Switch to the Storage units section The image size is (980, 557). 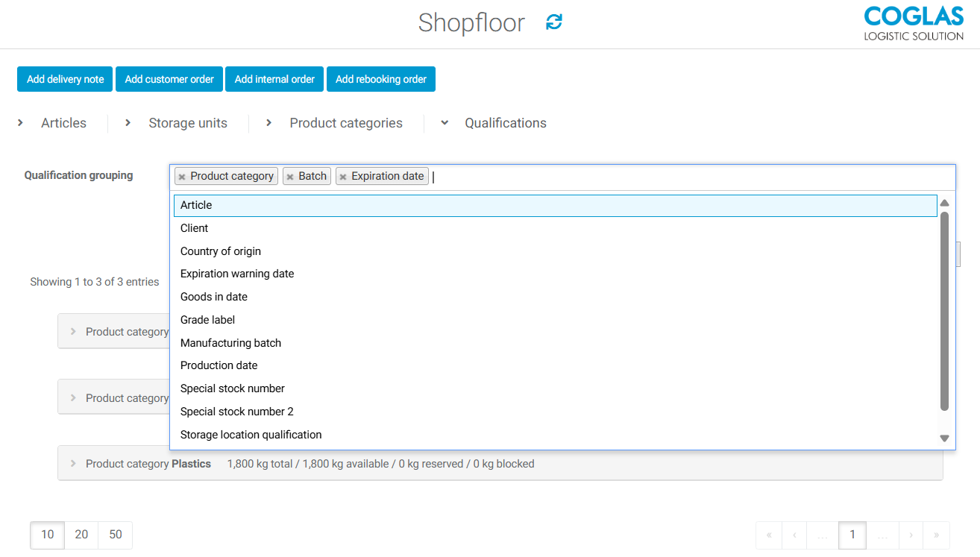coord(187,122)
